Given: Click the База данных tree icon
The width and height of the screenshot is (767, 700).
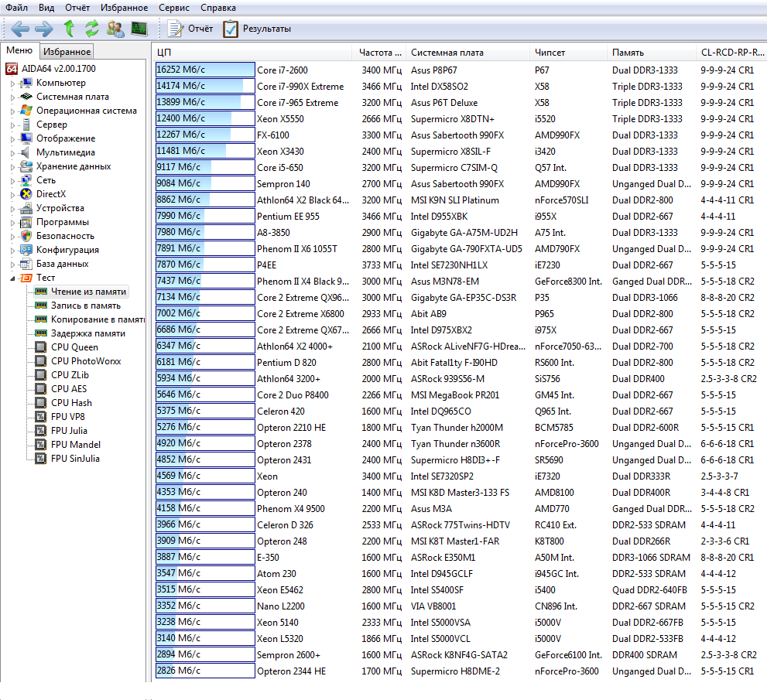Looking at the screenshot, I should tap(26, 264).
